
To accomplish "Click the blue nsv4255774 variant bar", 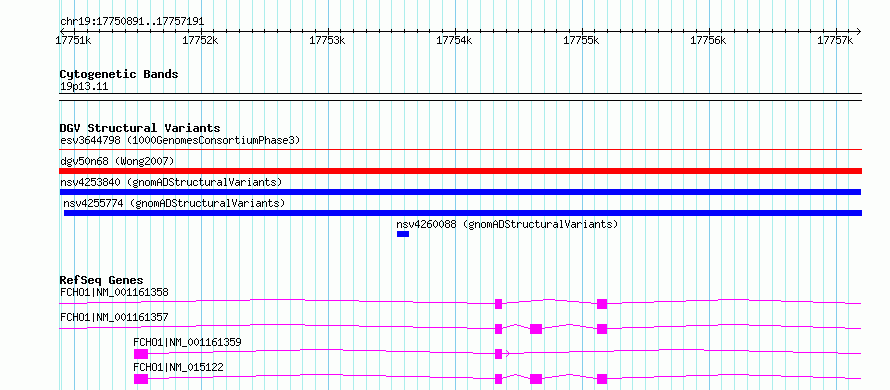I will (463, 213).
